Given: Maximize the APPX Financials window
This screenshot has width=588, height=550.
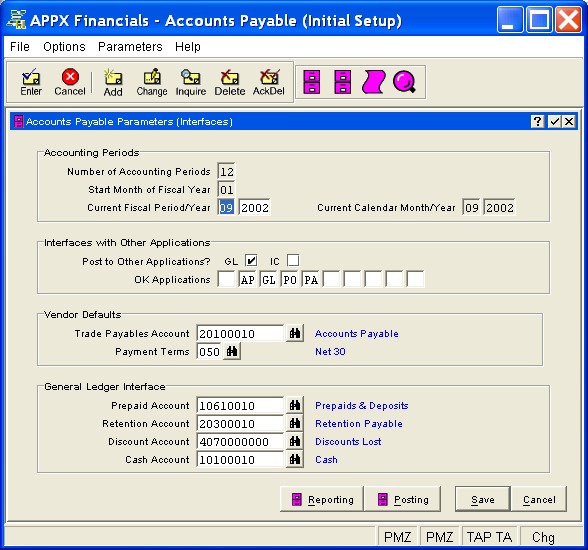Looking at the screenshot, I should pos(539,19).
